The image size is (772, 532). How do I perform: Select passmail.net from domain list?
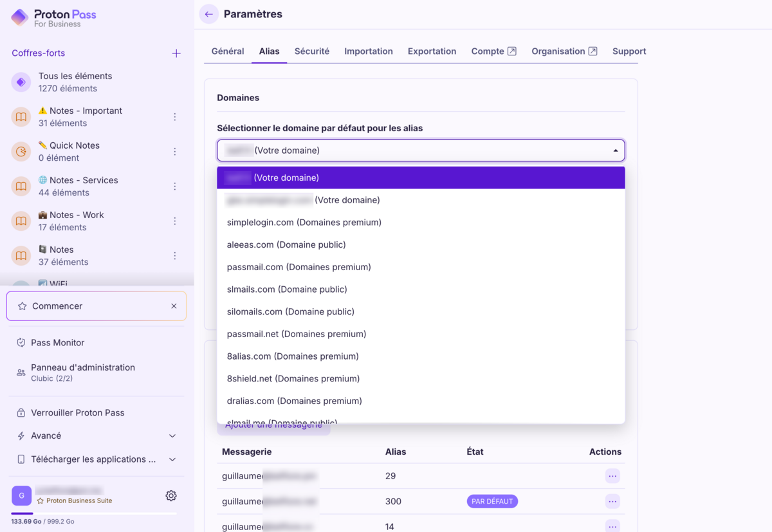tap(297, 334)
